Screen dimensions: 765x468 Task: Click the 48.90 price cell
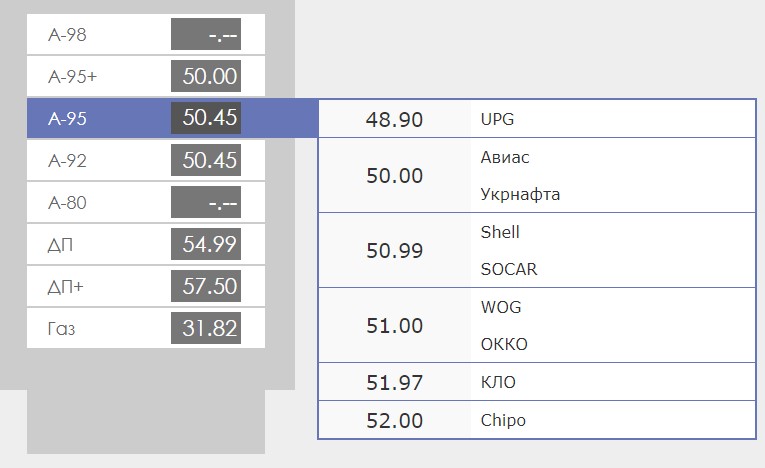(394, 120)
